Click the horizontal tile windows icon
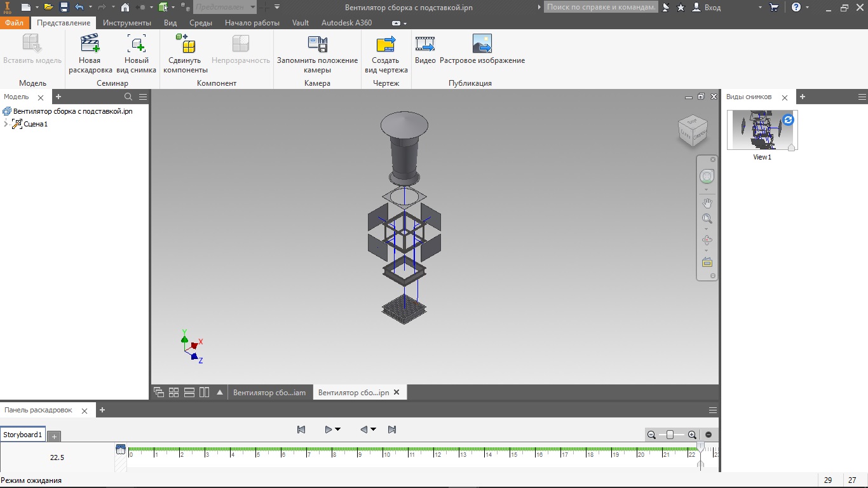868x488 pixels. click(x=189, y=392)
